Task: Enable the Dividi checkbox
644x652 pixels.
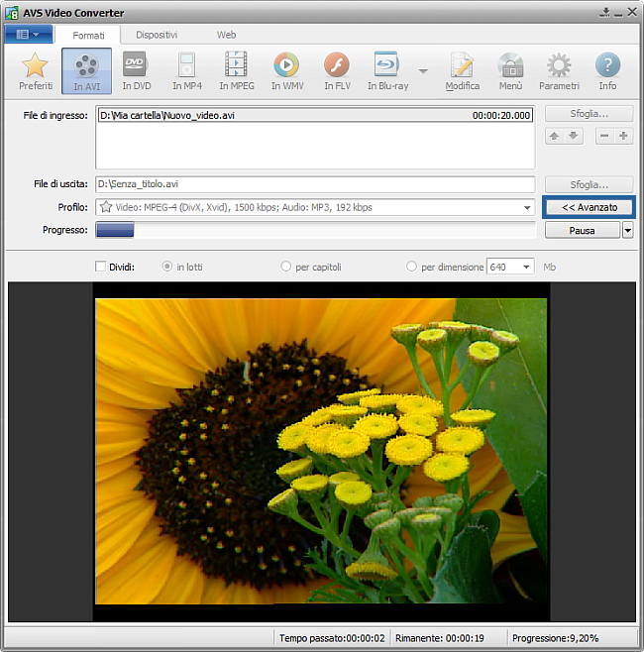Action: tap(100, 267)
